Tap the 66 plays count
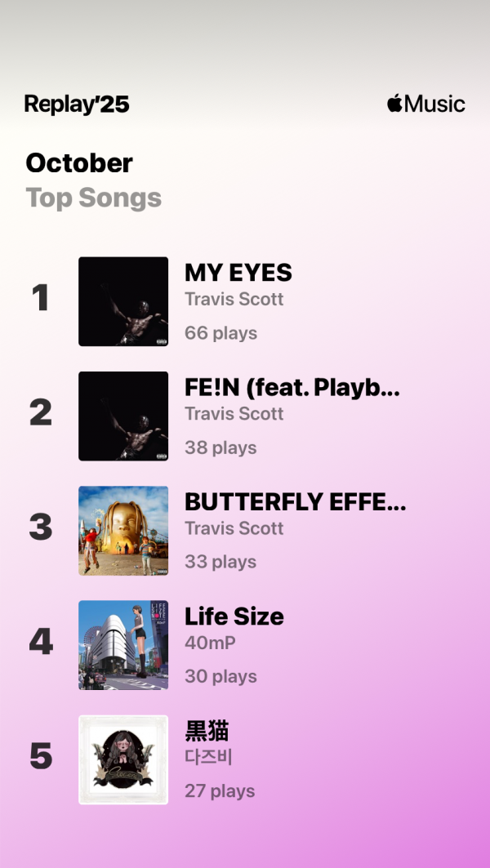This screenshot has height=868, width=490. (x=221, y=333)
